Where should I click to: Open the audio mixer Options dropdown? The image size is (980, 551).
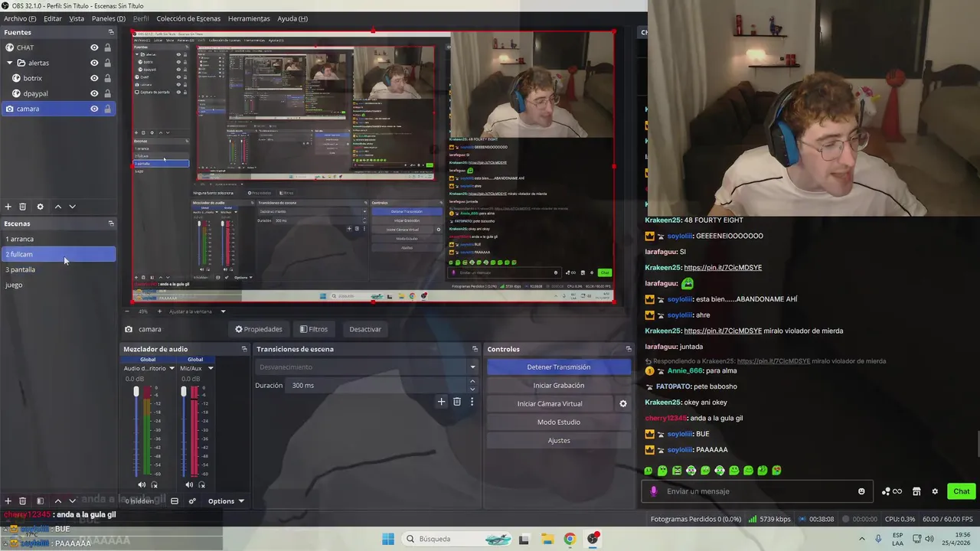coord(226,501)
